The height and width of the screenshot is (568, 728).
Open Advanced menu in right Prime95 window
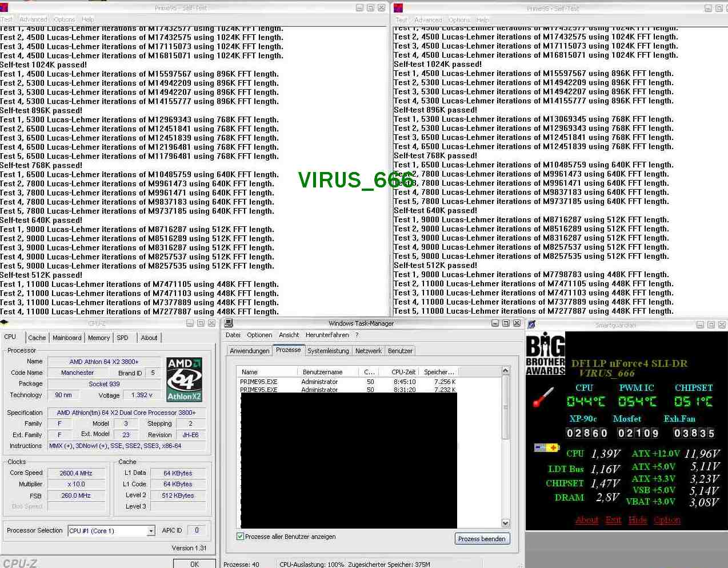point(428,20)
